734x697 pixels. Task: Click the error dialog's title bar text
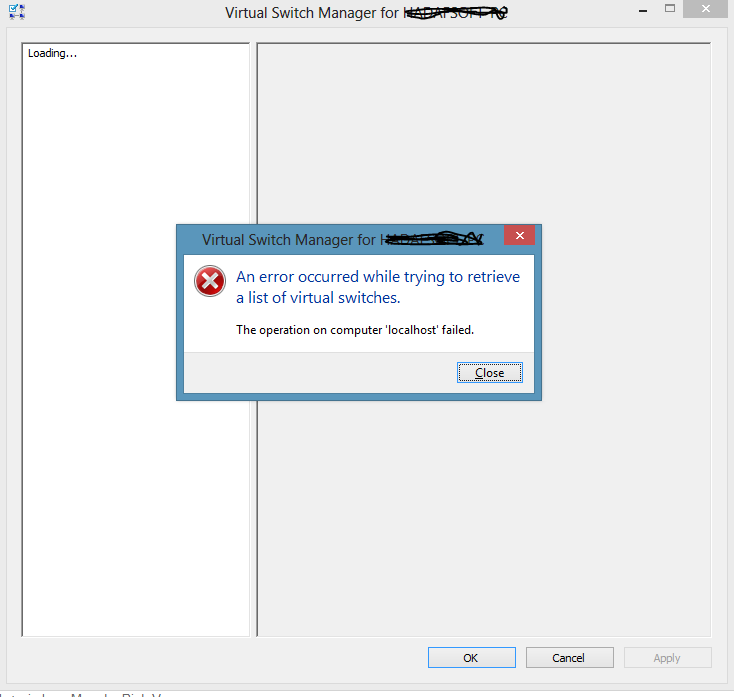(x=342, y=240)
